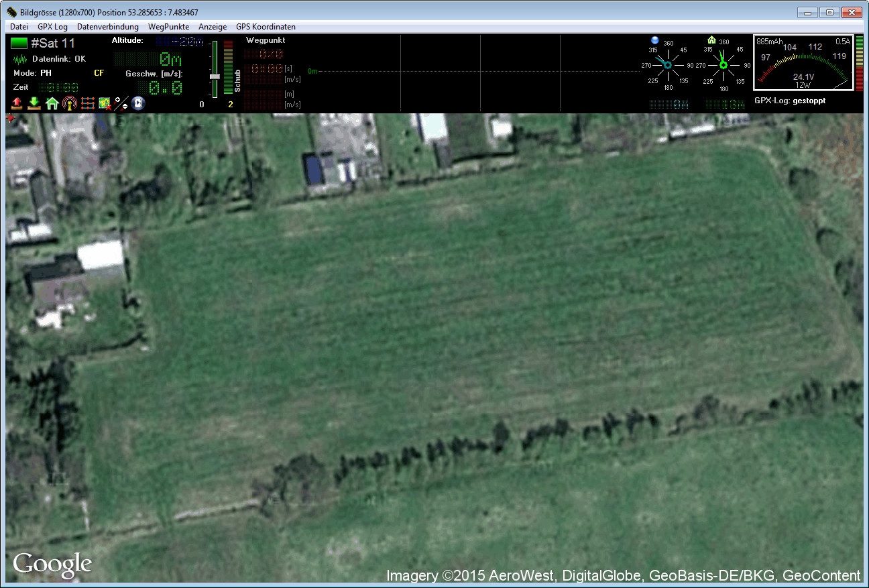
Task: Click the red upload arrow icon
Action: pos(17,103)
